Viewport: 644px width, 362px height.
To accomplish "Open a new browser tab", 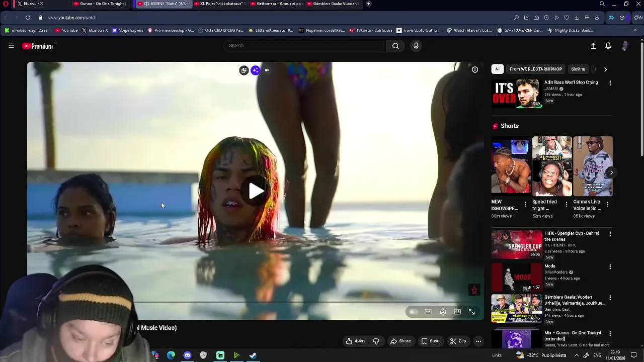I will tap(368, 4).
